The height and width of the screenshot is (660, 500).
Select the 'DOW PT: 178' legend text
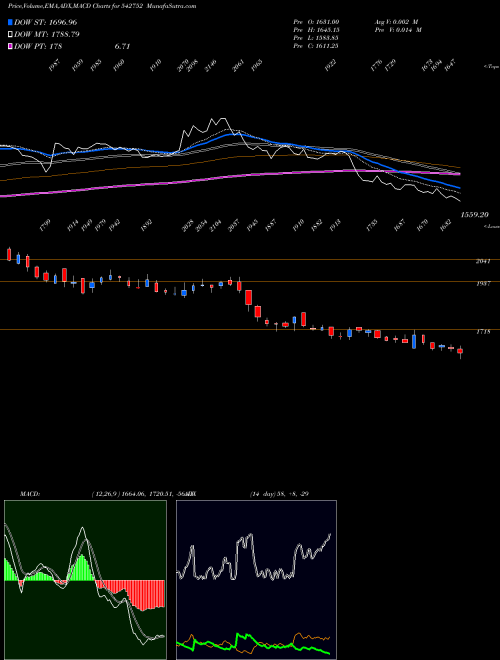coord(38,46)
